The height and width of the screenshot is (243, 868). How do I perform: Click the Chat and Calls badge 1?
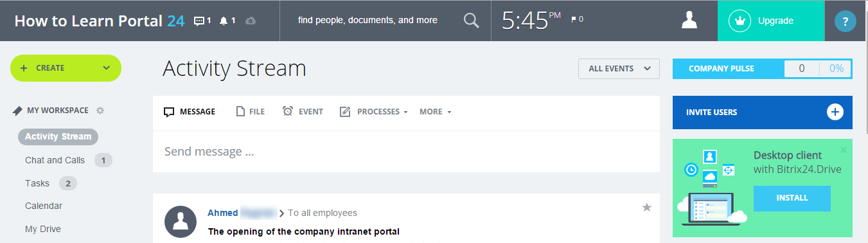click(103, 160)
